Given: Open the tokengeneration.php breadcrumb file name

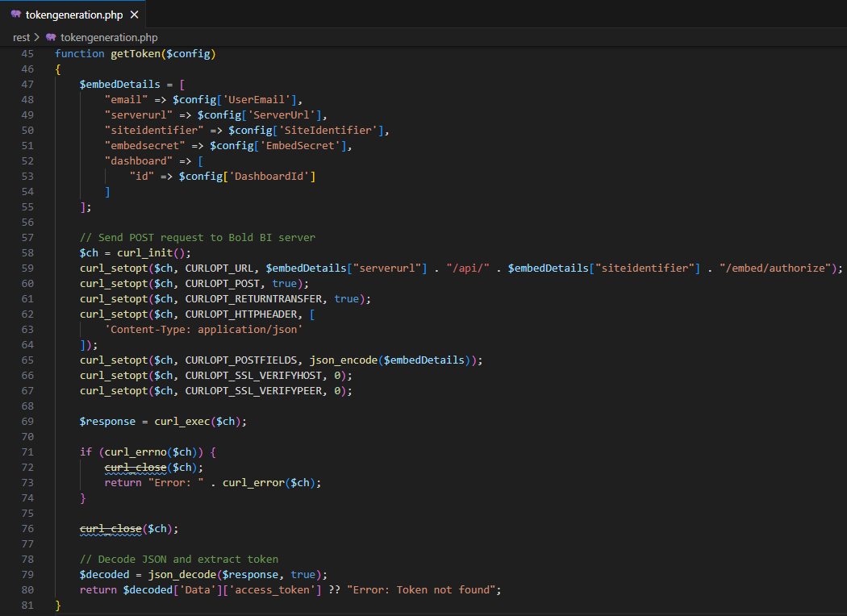Looking at the screenshot, I should (x=109, y=37).
